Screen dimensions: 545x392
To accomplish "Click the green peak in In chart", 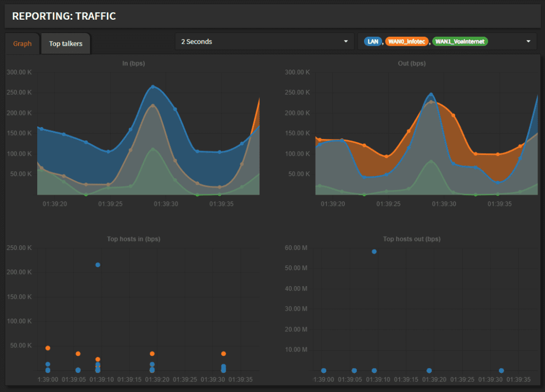I will point(153,149).
